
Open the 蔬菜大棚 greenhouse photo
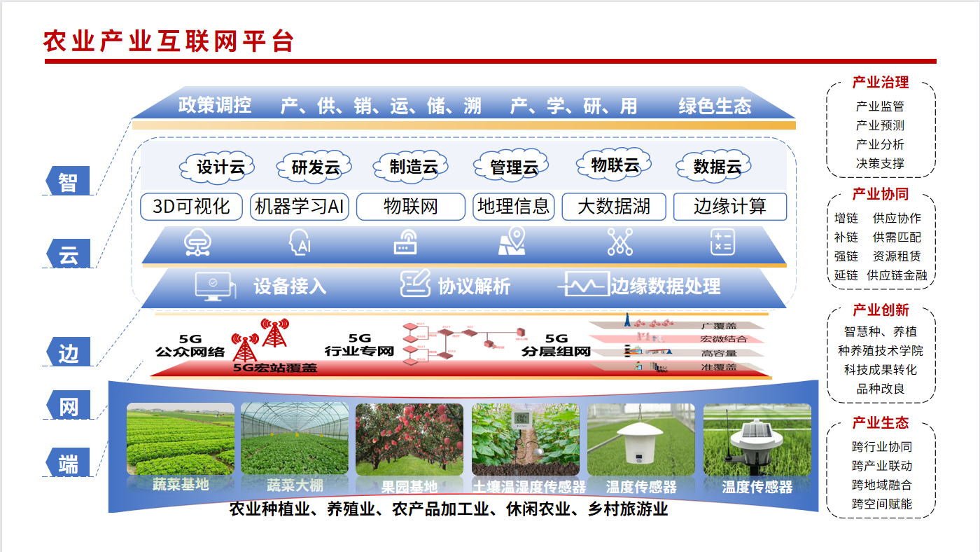coord(294,440)
